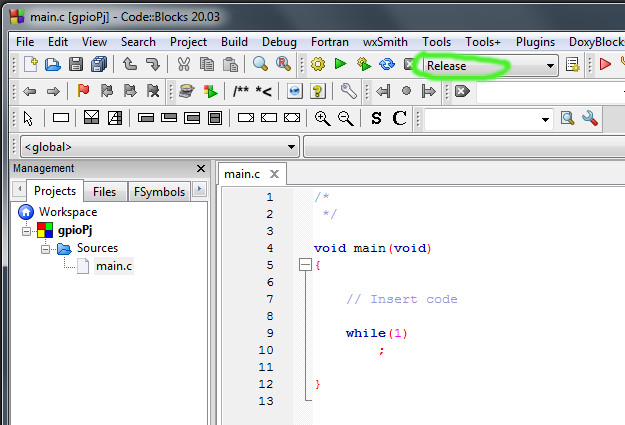Screen dimensions: 625x425
Task: Open the Plugins menu
Action: coord(535,42)
